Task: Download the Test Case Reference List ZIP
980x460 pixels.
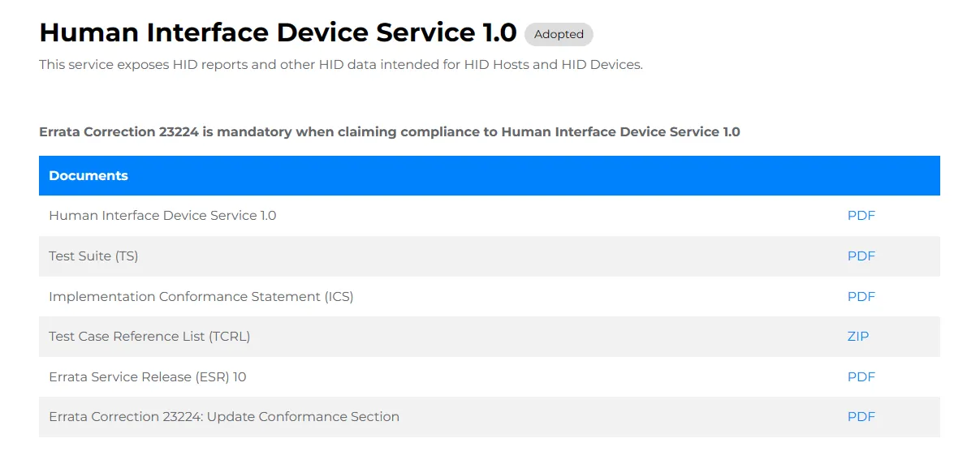Action: 858,337
